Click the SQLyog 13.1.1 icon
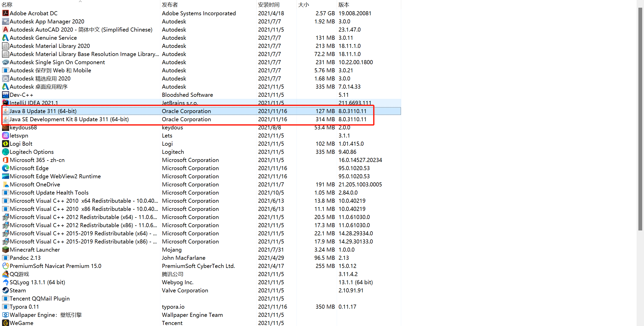 (x=5, y=282)
